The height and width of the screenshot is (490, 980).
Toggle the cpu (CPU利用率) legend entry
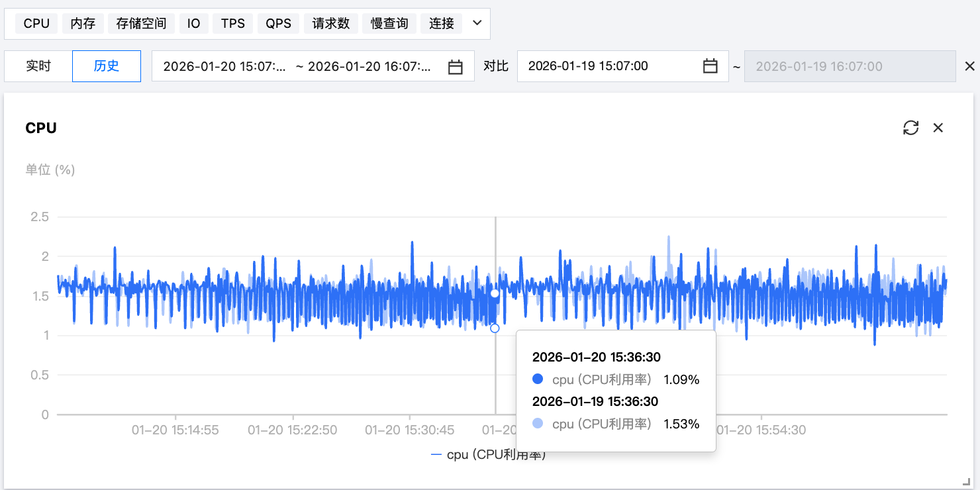coord(489,455)
